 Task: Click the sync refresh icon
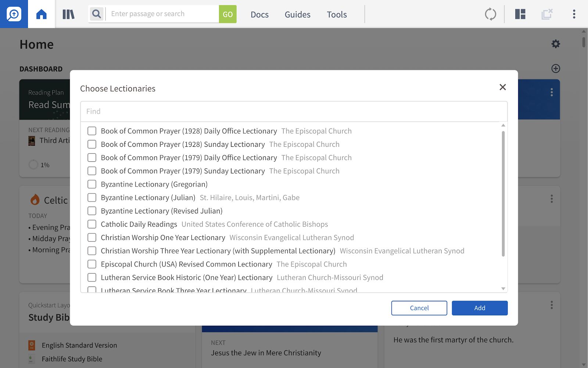(490, 14)
